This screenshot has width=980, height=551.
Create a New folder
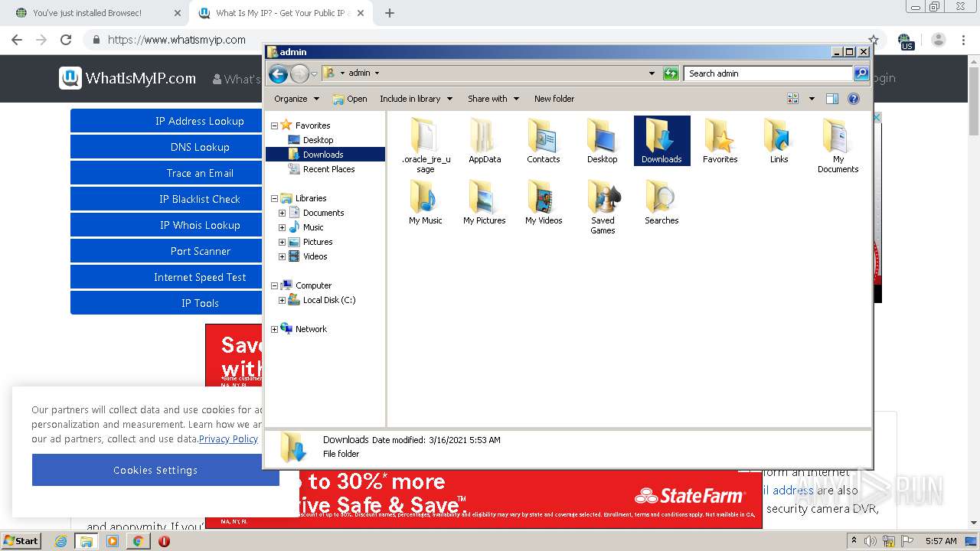[554, 99]
